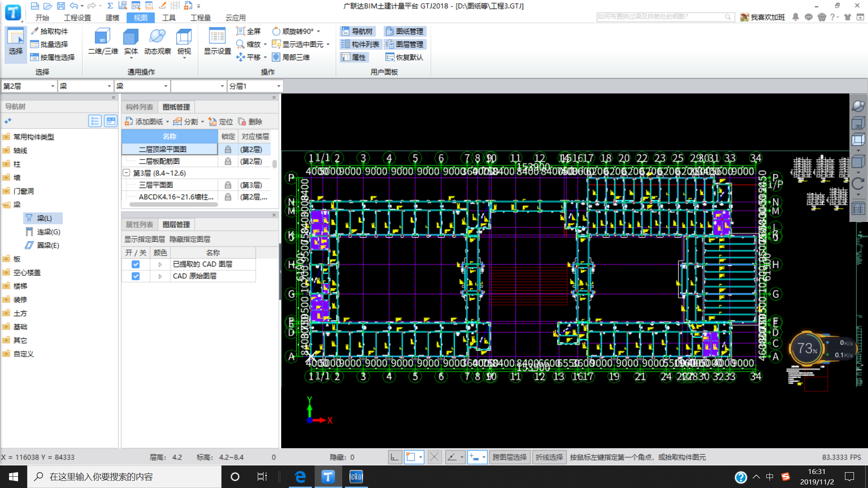This screenshot has height=488, width=868.
Task: Select 圈梁(E) in navigation tree
Action: (43, 245)
